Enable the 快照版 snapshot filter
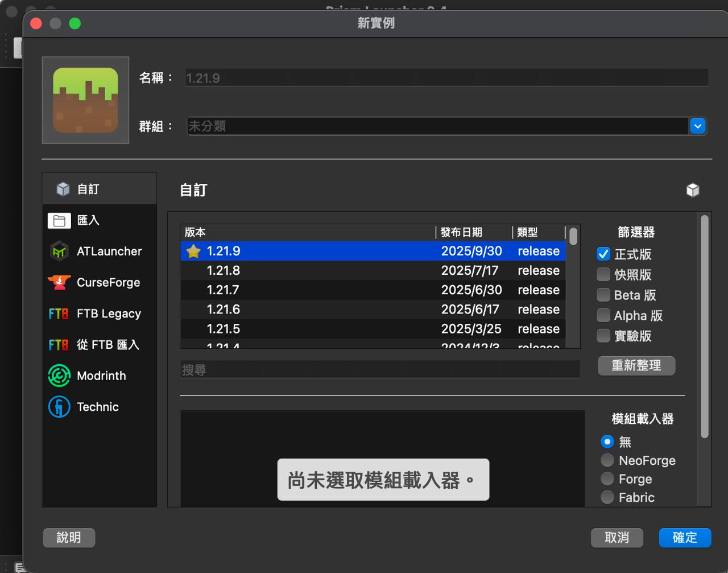This screenshot has width=728, height=573. pyautogui.click(x=603, y=275)
